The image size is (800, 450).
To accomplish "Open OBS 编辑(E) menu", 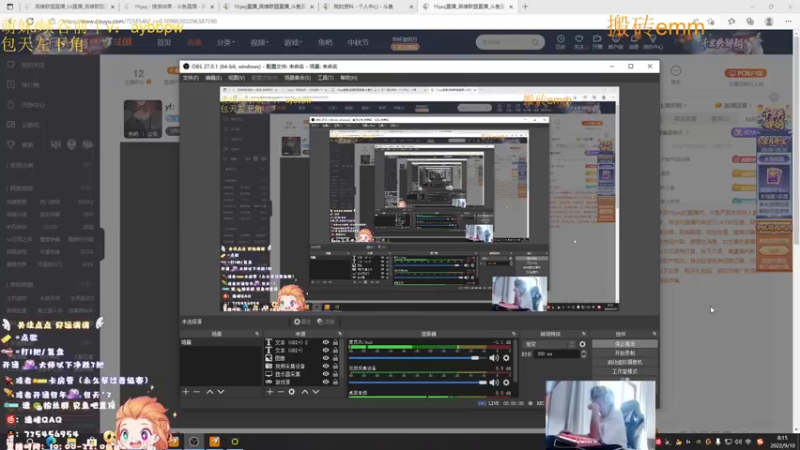I will click(x=213, y=78).
